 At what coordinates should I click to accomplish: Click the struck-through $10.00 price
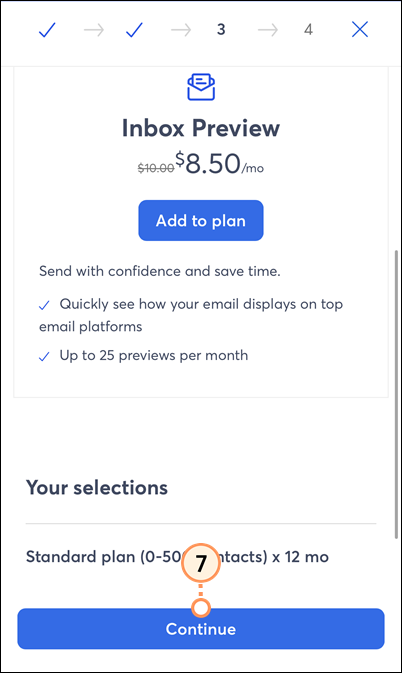click(x=156, y=168)
